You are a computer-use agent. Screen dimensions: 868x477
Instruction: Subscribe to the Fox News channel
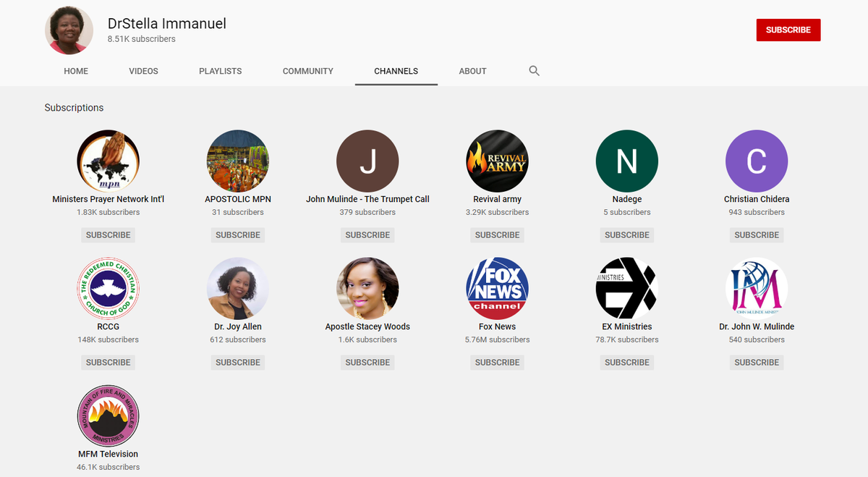(x=497, y=362)
